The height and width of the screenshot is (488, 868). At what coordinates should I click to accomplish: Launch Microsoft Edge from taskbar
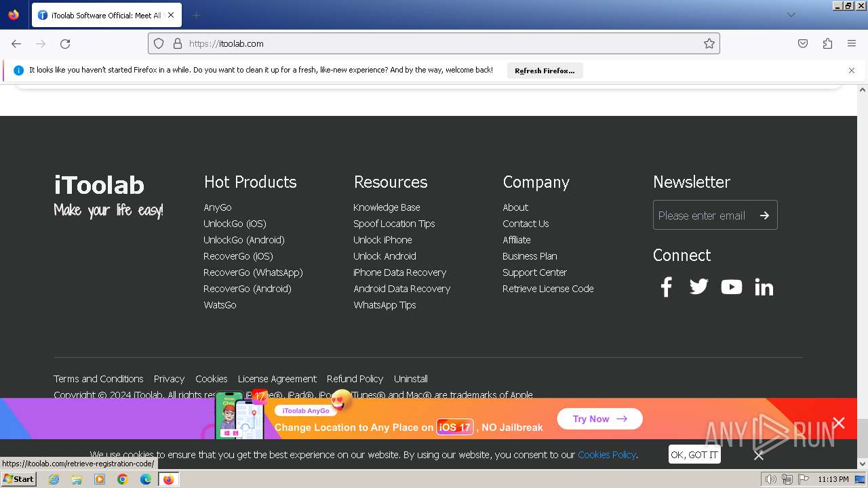(x=146, y=479)
